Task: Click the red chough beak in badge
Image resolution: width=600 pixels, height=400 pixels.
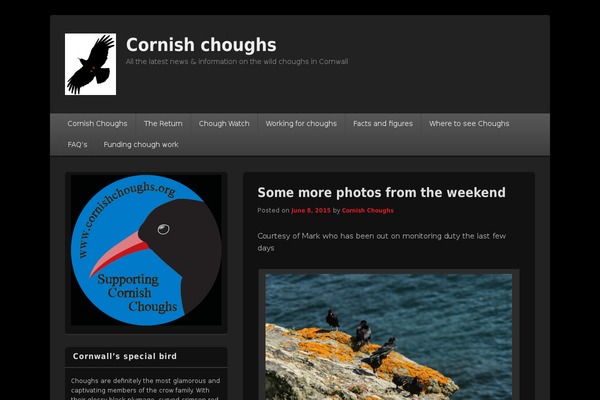Action: click(118, 252)
